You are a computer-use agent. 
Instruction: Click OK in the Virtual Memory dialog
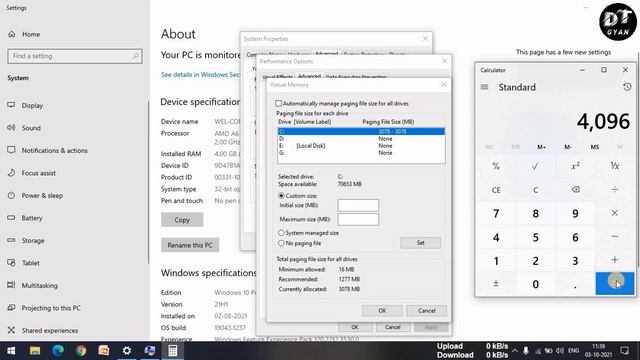(x=382, y=311)
